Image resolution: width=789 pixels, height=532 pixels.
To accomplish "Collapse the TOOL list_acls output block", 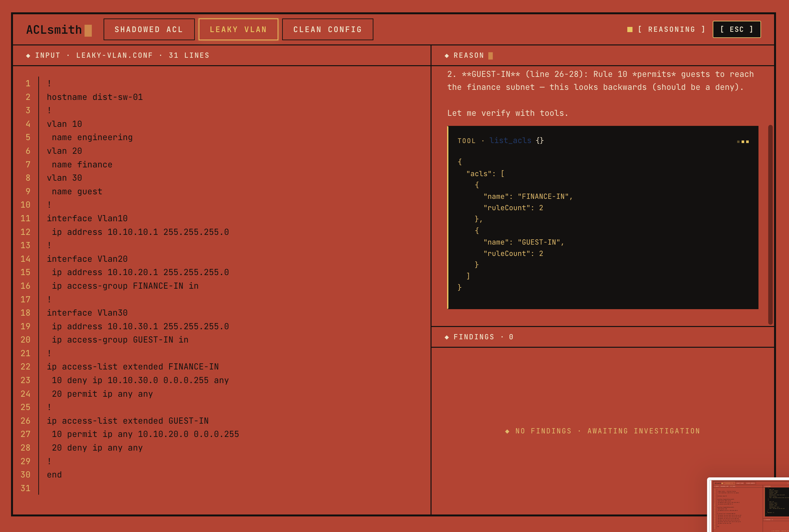I will tap(467, 141).
